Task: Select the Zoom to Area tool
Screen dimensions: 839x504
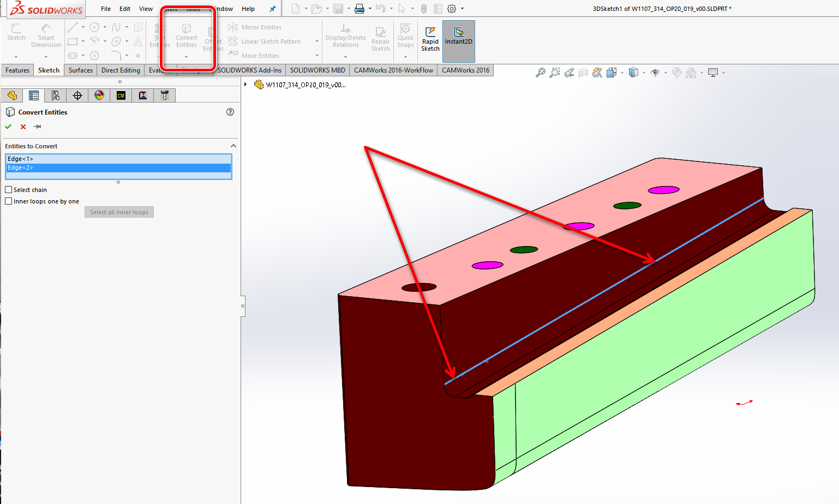Action: pos(554,73)
